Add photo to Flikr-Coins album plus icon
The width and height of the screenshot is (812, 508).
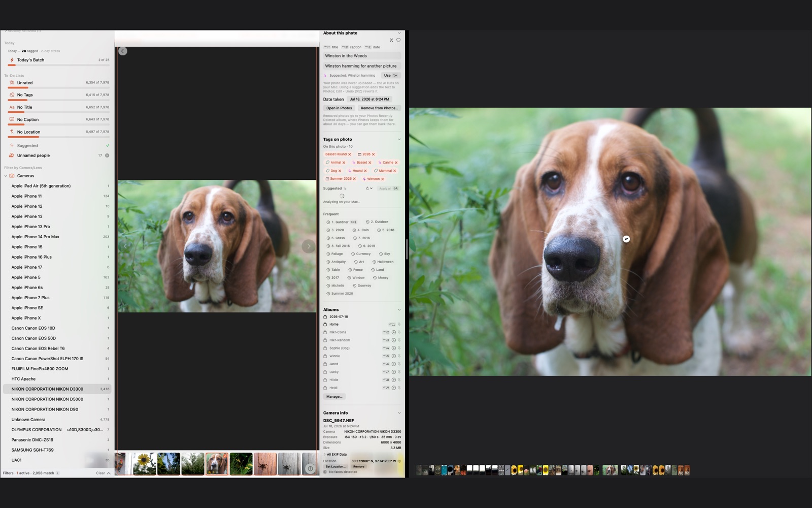point(394,332)
